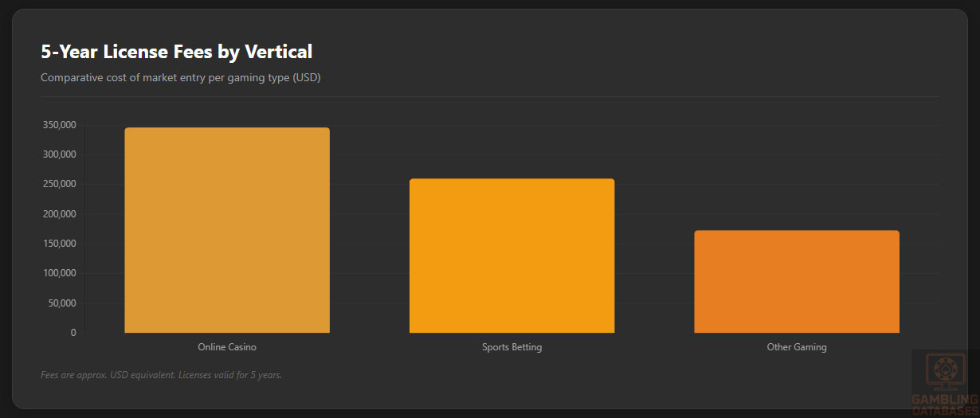Select the Online Casino bar
Image resolution: width=980 pixels, height=418 pixels.
pyautogui.click(x=227, y=230)
